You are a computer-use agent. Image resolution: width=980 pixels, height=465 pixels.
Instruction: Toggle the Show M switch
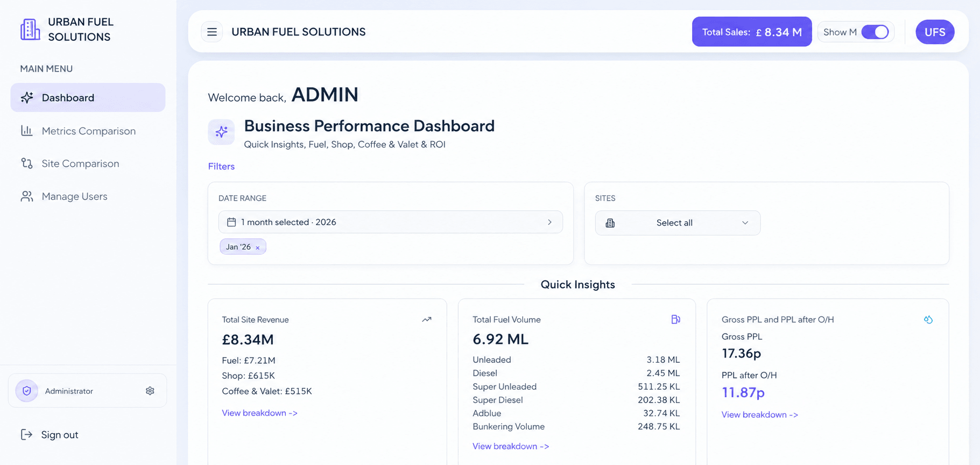point(875,32)
